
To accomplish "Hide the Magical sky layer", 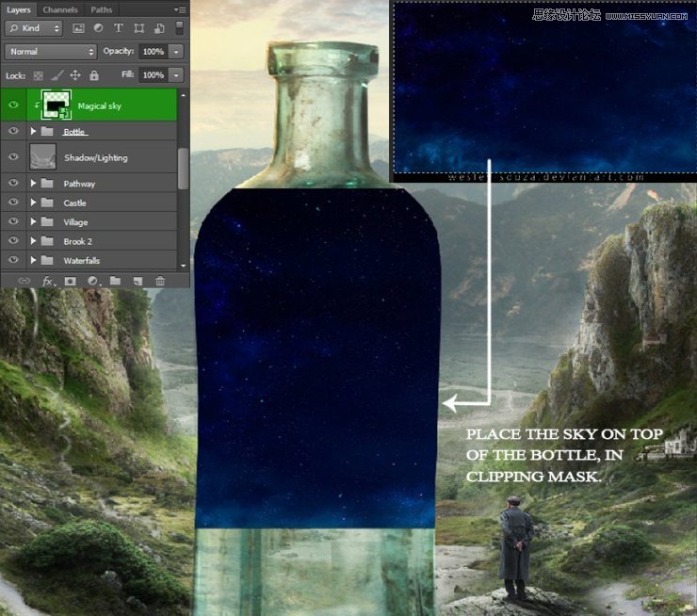I will coord(13,105).
